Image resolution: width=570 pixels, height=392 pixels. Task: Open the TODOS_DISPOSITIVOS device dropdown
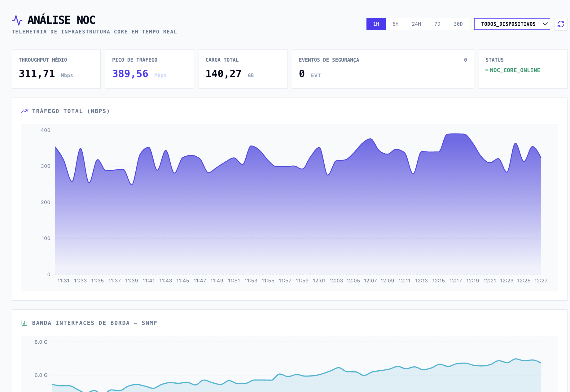pyautogui.click(x=508, y=24)
